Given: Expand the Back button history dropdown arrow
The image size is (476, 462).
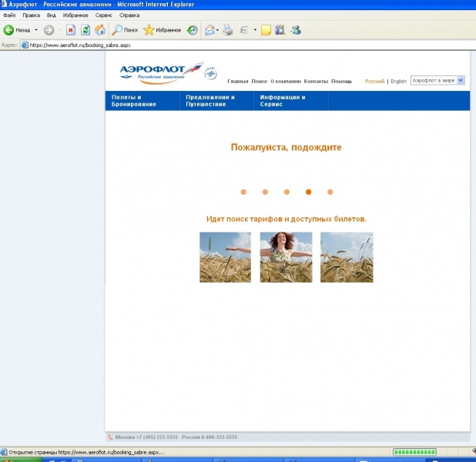Looking at the screenshot, I should (x=36, y=30).
